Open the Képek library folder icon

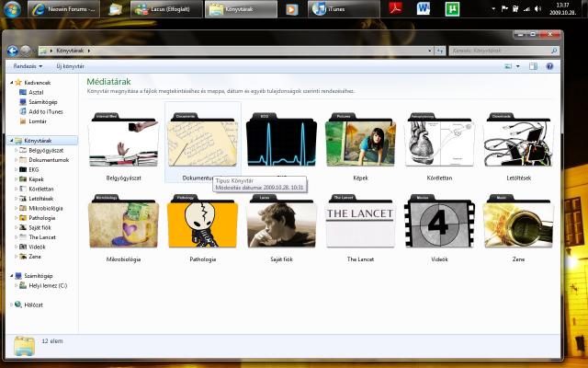click(360, 140)
